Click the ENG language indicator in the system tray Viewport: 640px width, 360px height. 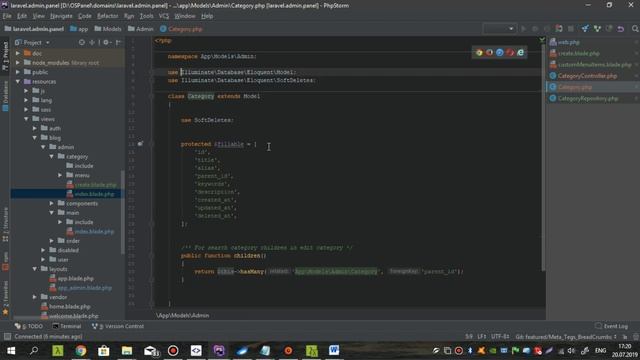tap(600, 350)
